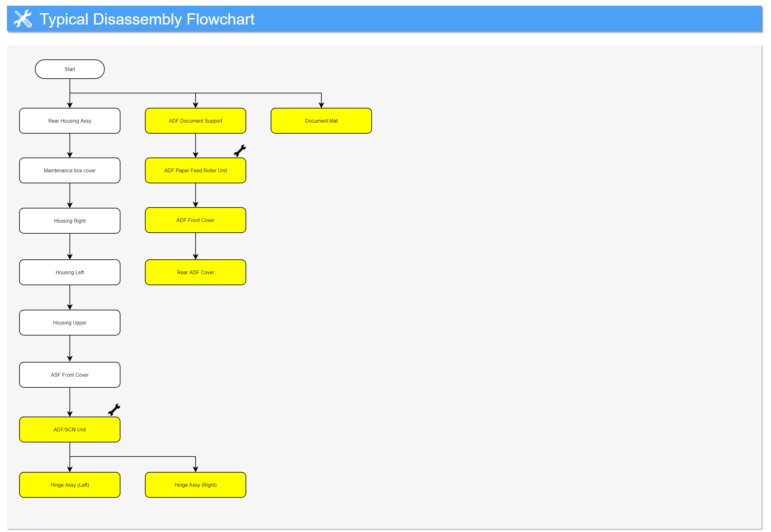The image size is (771, 532).
Task: Click the ASF Front Cover box
Action: click(70, 375)
